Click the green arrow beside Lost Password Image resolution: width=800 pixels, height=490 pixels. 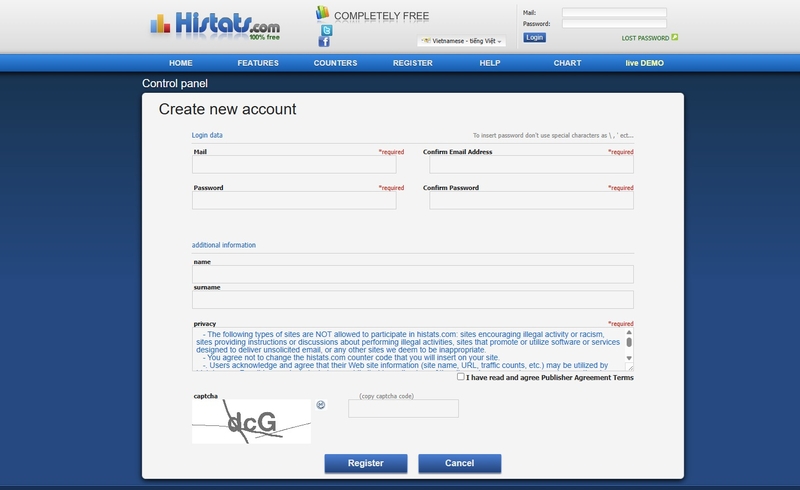click(674, 37)
